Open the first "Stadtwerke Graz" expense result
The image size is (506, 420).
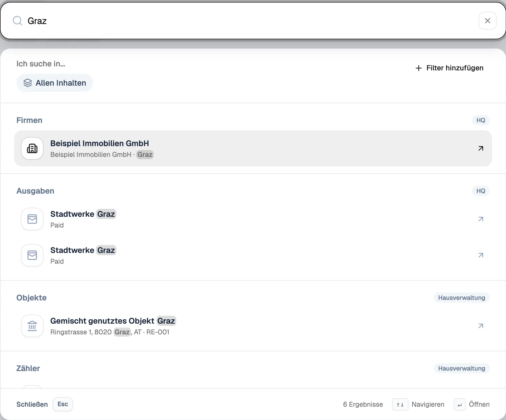(x=253, y=219)
